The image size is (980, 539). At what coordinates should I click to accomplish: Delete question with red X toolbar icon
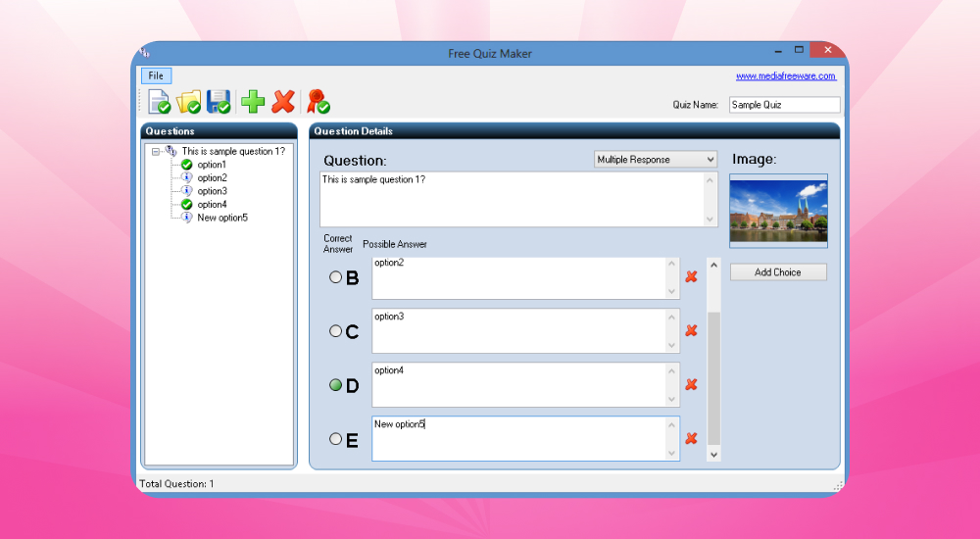point(283,101)
